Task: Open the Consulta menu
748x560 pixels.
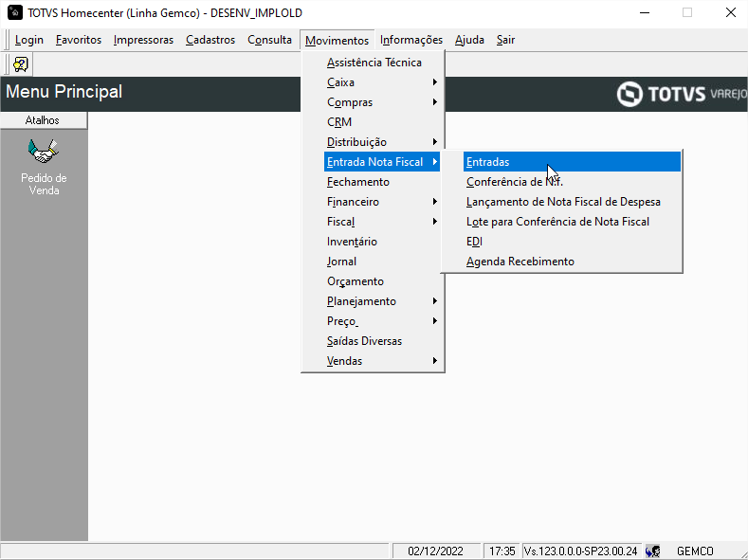Action: [269, 40]
